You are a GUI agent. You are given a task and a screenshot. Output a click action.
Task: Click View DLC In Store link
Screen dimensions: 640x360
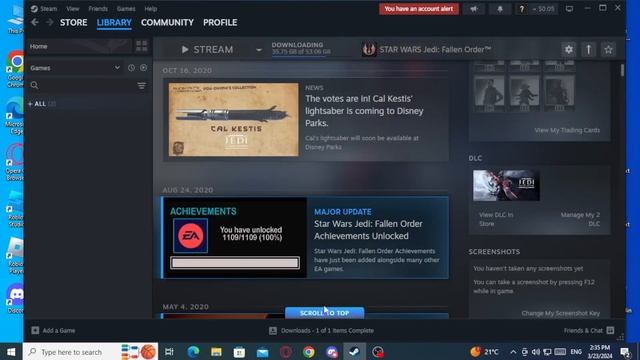pos(496,219)
